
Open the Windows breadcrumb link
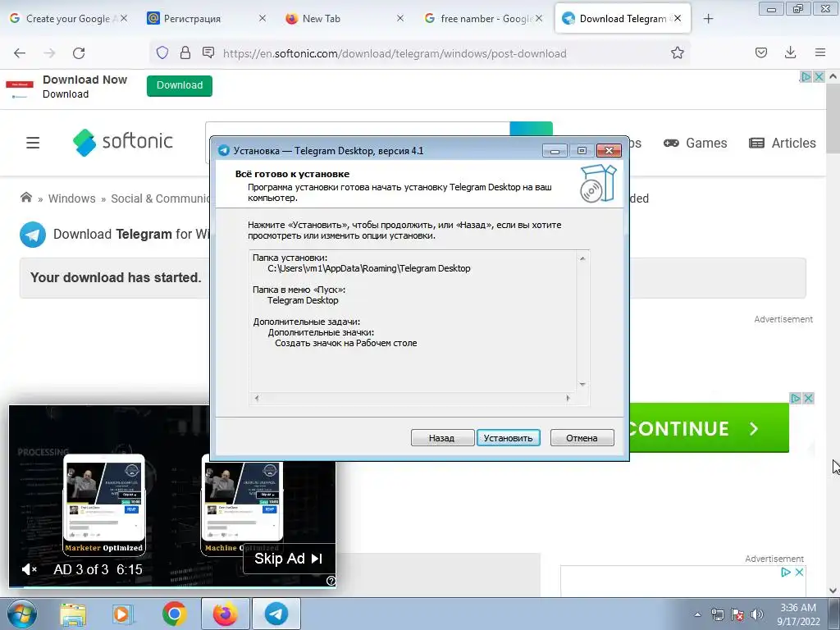pos(72,199)
